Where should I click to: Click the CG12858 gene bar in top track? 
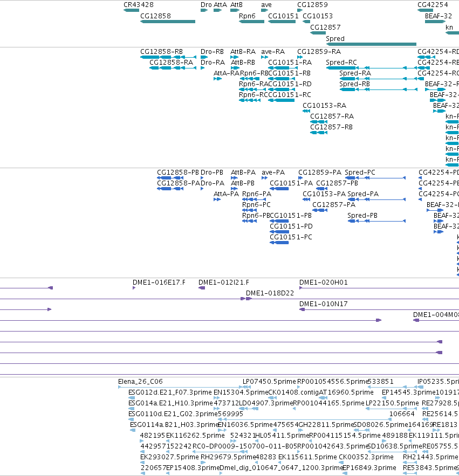click(168, 22)
